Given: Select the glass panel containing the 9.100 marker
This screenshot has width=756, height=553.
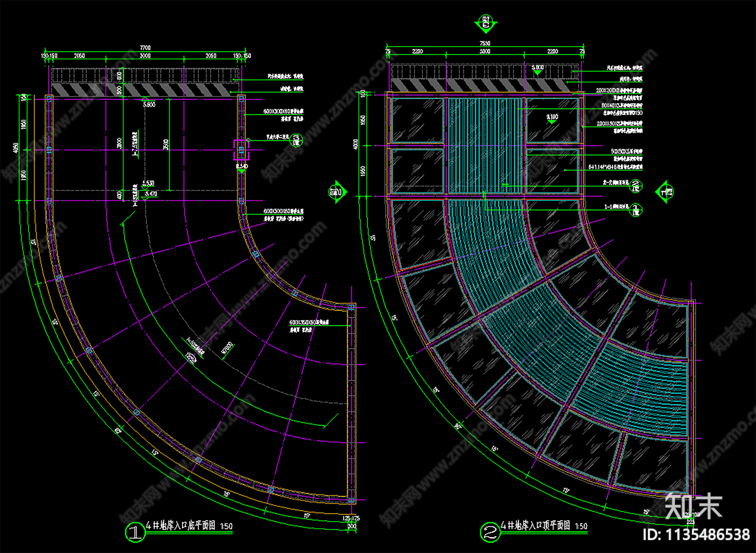Looking at the screenshot, I should pos(552,120).
